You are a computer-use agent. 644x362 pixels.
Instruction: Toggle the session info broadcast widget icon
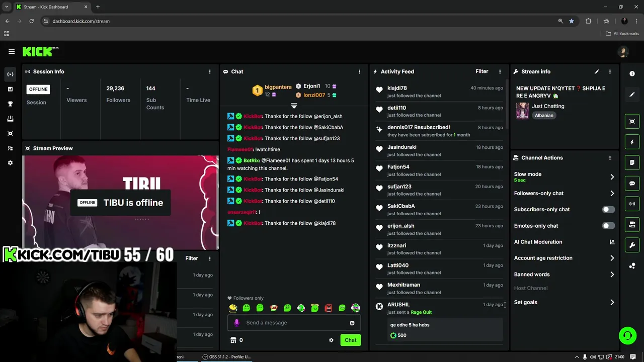pyautogui.click(x=632, y=204)
